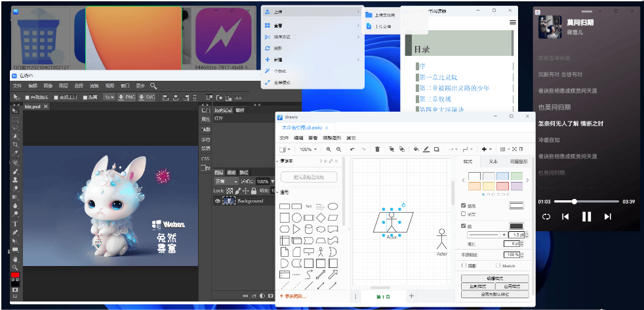Pick the triangle shape in drawio shape library
Viewport: 644px width, 310px height.
point(296,229)
